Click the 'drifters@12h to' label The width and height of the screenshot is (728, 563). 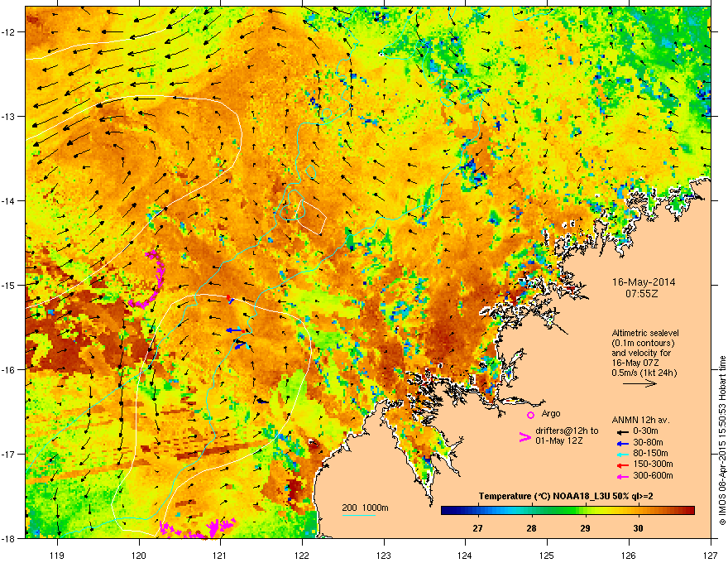567,431
